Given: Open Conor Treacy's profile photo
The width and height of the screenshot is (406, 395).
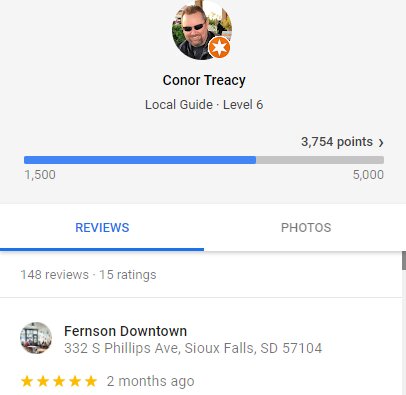Looking at the screenshot, I should point(202,30).
